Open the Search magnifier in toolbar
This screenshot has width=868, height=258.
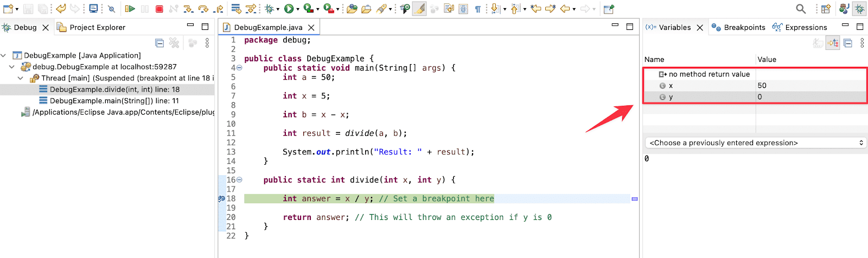[x=801, y=9]
